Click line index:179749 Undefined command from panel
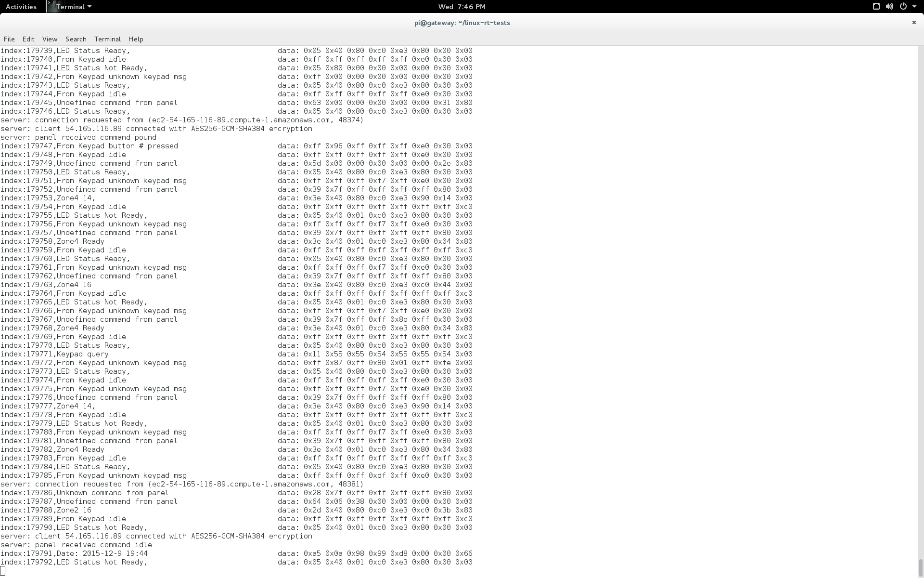Image resolution: width=924 pixels, height=578 pixels. pos(236,163)
